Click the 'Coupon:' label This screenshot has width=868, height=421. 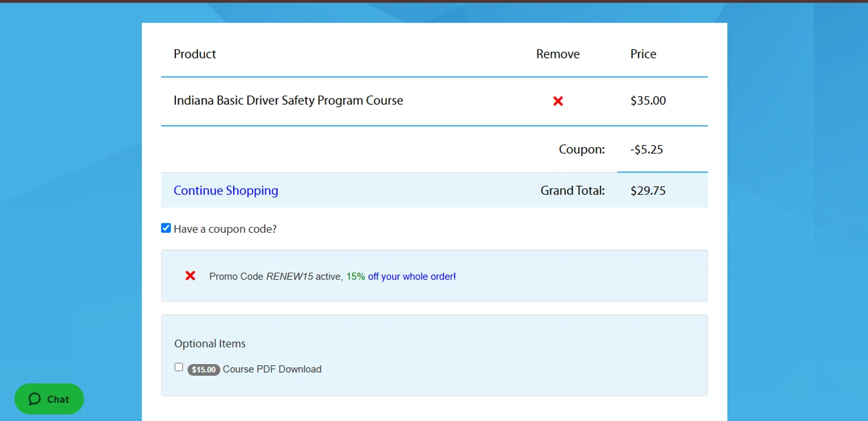582,149
